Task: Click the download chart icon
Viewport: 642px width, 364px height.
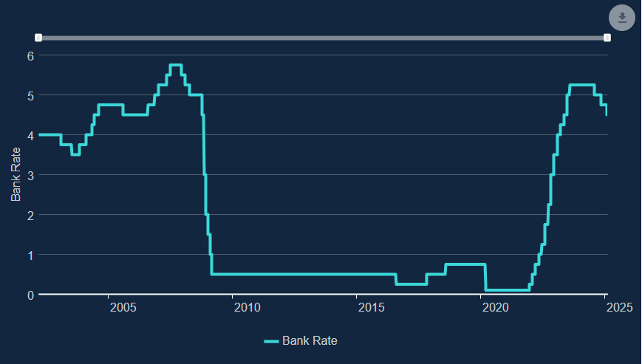Action: [622, 18]
